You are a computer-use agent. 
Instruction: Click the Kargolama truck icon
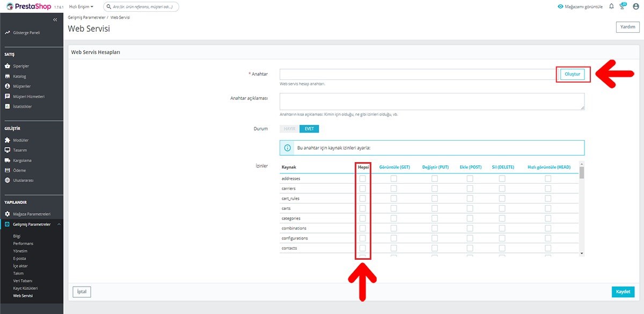point(8,160)
